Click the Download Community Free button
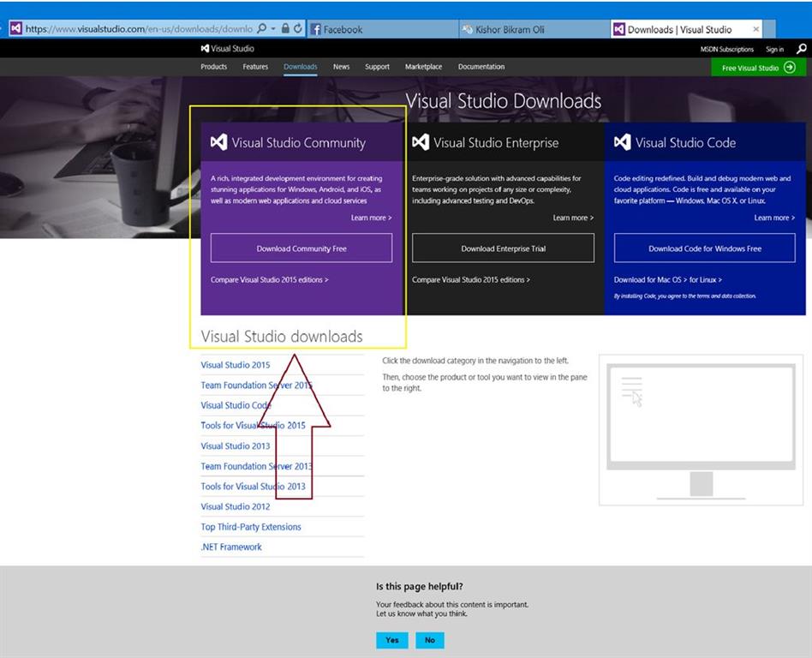This screenshot has width=812, height=658. point(301,248)
